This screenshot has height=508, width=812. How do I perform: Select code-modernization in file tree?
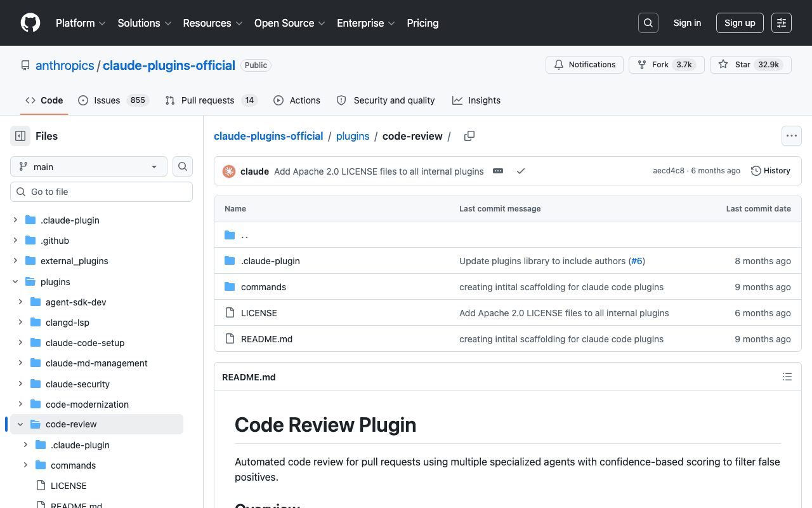(87, 404)
